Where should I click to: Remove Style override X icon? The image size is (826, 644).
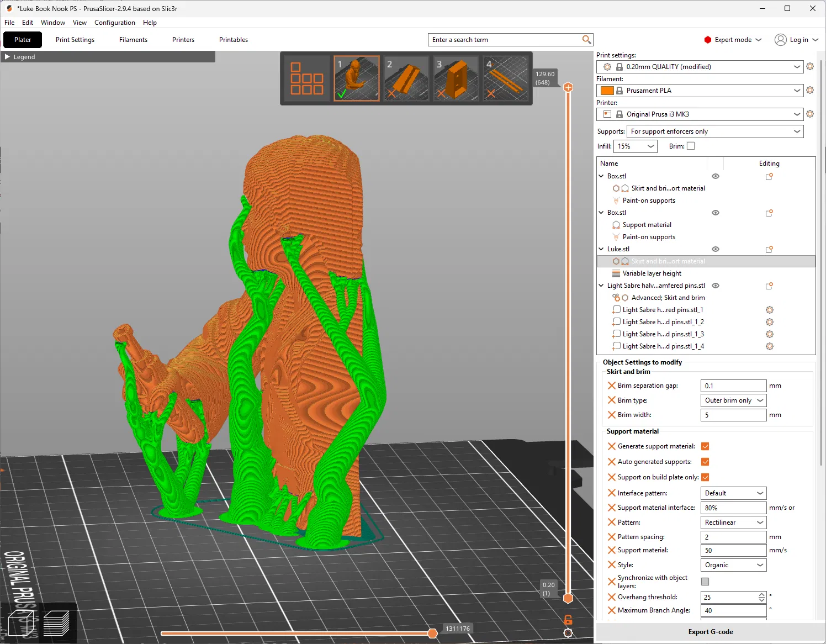pos(611,565)
